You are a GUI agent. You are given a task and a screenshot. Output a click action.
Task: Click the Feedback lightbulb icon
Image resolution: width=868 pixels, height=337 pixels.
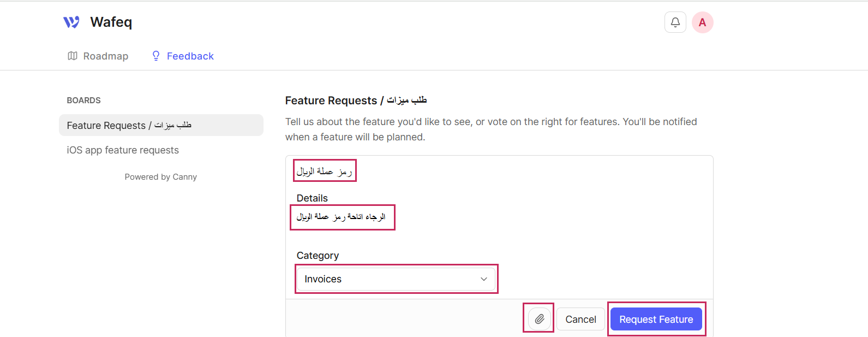click(155, 56)
